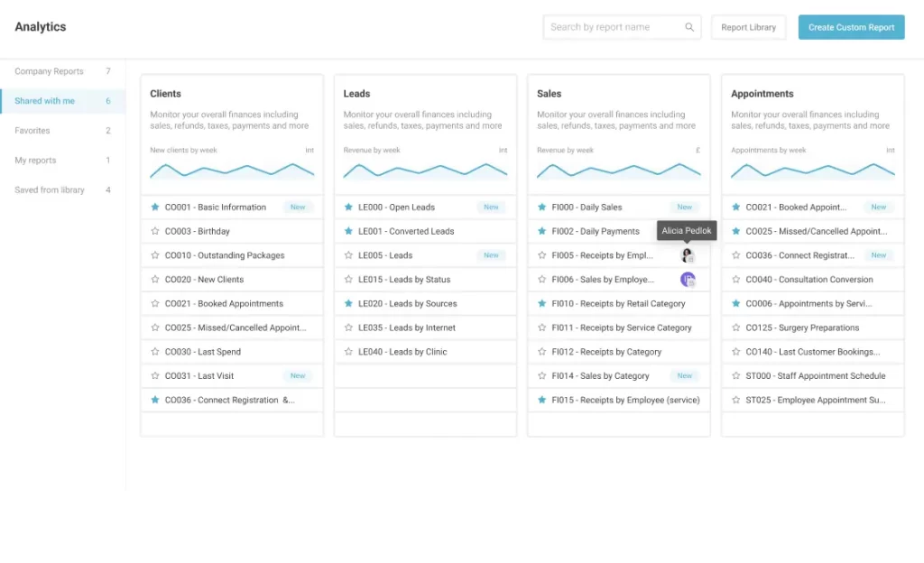Favorite the LE005 Leads report

tap(346, 255)
